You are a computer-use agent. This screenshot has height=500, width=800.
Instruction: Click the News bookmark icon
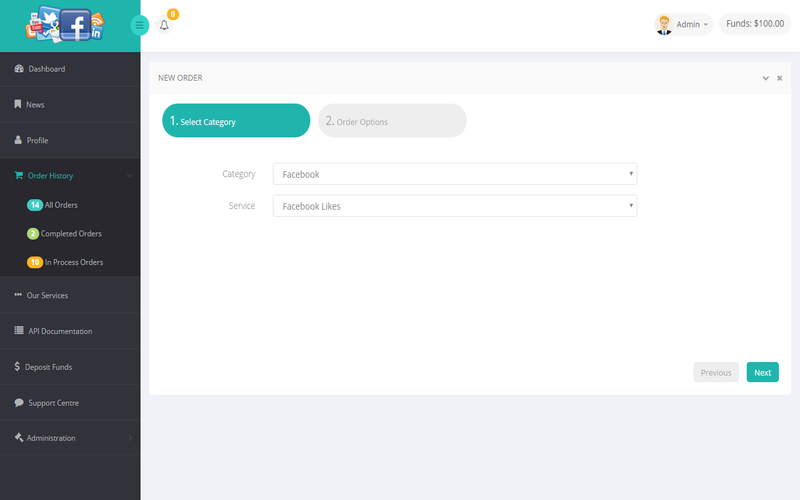pos(18,104)
